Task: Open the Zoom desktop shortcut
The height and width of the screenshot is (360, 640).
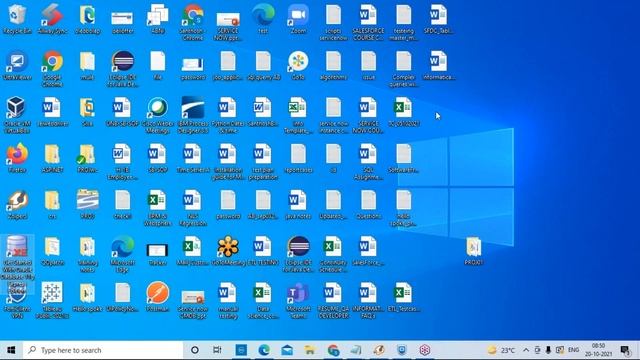Action: coord(298,19)
